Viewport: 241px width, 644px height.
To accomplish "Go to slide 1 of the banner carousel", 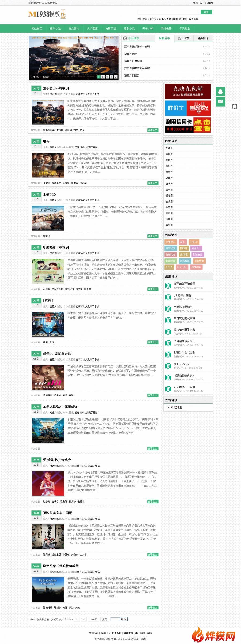I will point(99,77).
